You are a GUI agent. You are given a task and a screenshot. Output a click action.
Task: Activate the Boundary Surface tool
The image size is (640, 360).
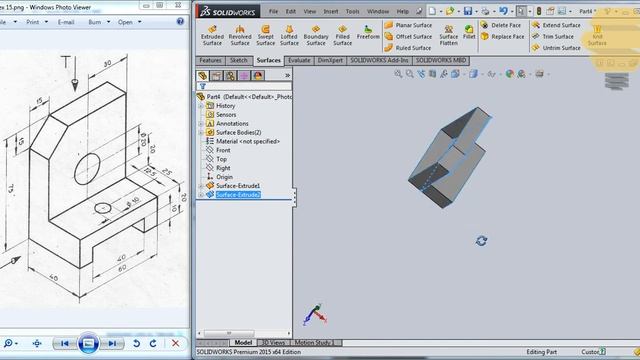316,35
